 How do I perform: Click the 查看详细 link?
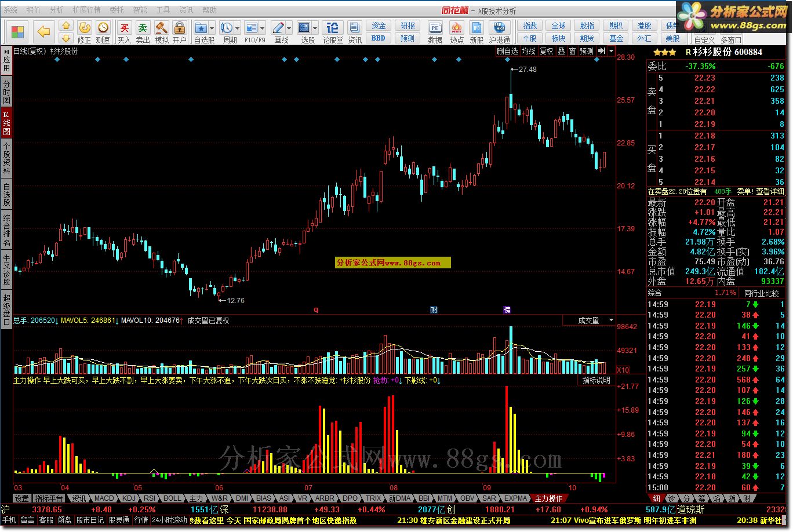(770, 191)
